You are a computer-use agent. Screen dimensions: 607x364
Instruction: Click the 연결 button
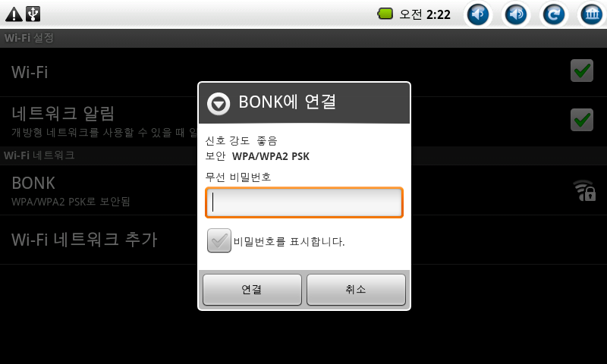[252, 290]
